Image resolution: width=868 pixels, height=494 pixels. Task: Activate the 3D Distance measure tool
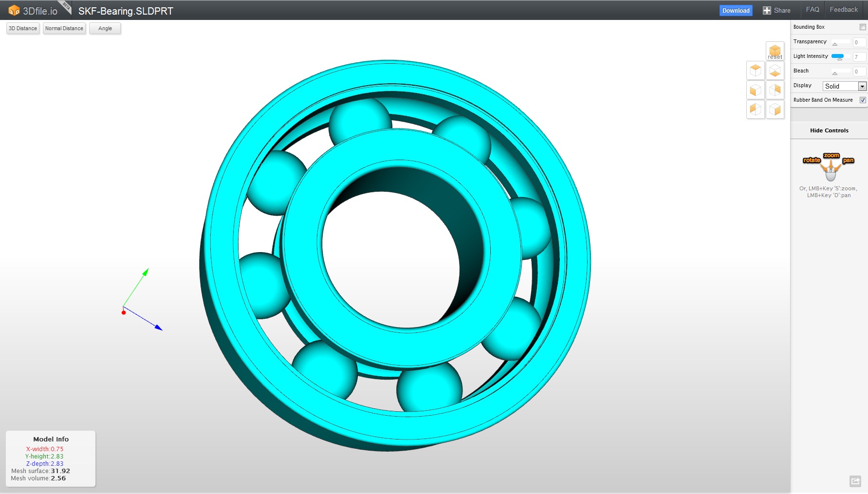pos(23,28)
